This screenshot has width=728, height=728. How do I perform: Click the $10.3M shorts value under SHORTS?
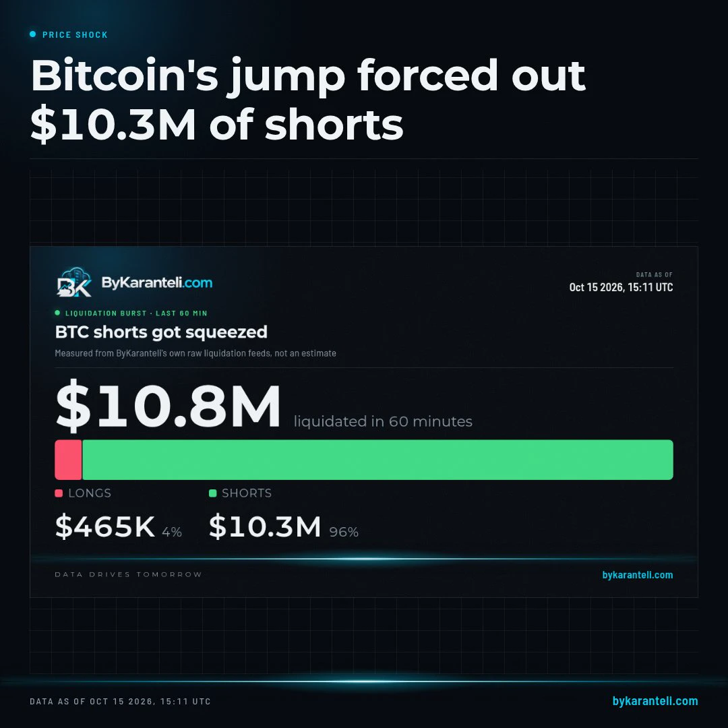pos(265,526)
